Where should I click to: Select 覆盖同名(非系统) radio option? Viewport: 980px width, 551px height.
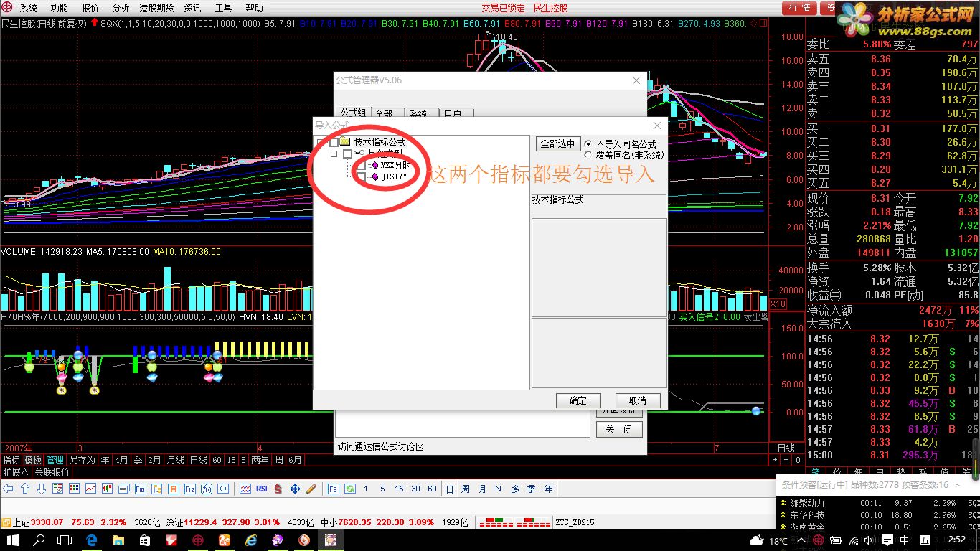[x=588, y=154]
